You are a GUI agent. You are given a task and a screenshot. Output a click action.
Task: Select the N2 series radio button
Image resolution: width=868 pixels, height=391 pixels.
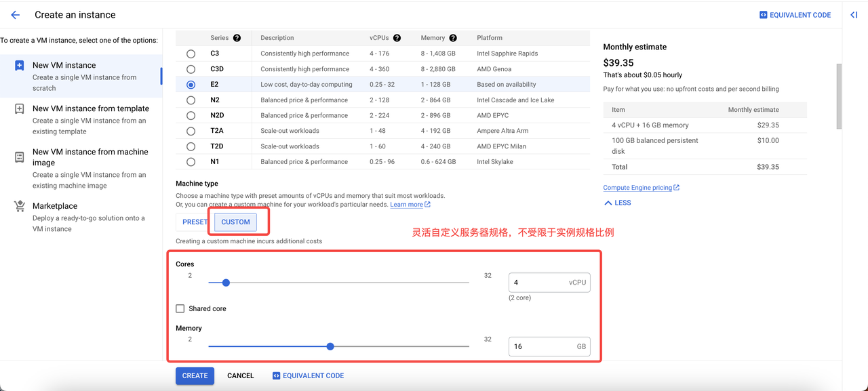(x=191, y=100)
